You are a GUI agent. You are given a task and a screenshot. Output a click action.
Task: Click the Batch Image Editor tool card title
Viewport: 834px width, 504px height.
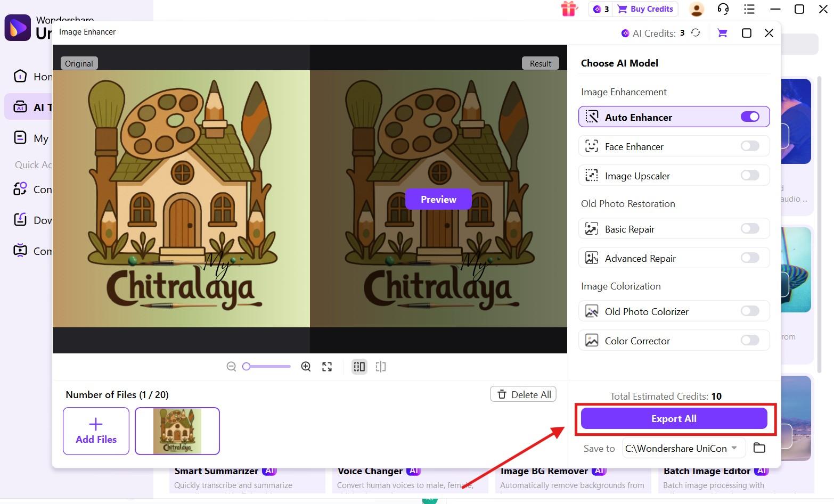[707, 471]
